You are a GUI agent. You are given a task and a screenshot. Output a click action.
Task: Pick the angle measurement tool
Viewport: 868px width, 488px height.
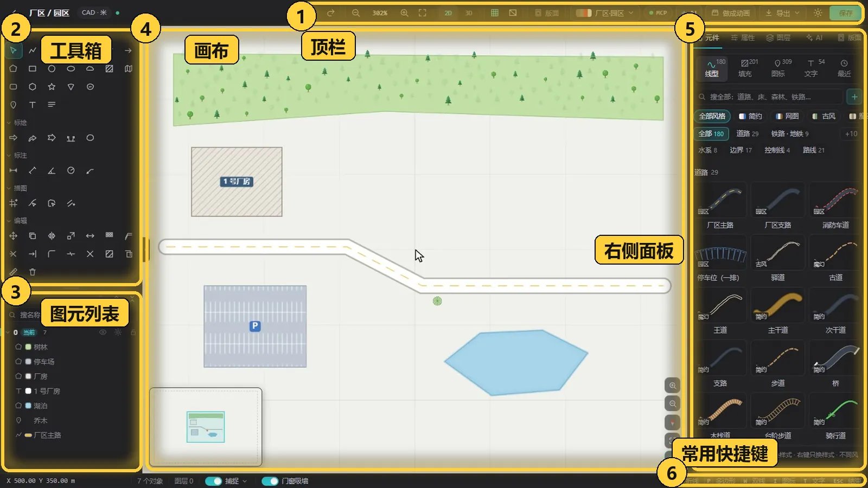(52, 171)
